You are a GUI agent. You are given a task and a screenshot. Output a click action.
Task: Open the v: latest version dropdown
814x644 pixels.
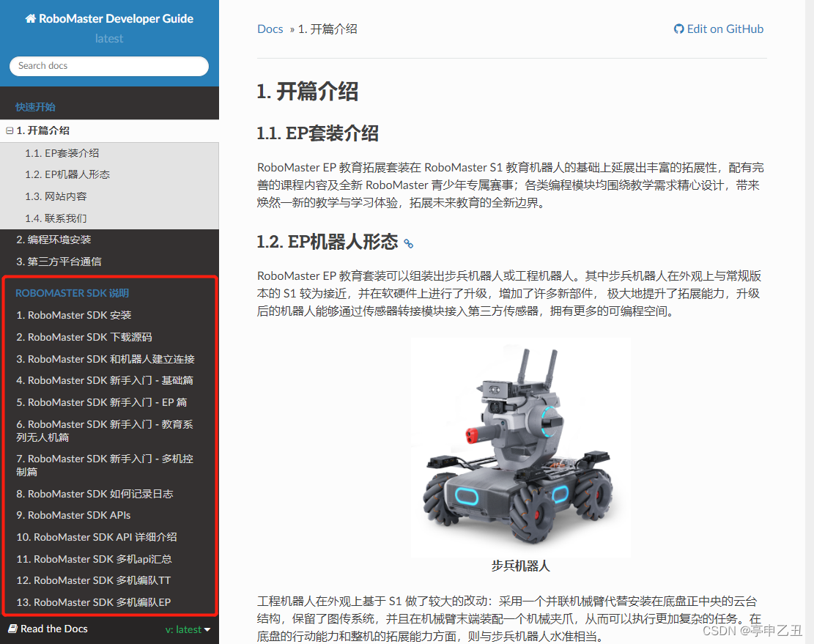[x=188, y=629]
